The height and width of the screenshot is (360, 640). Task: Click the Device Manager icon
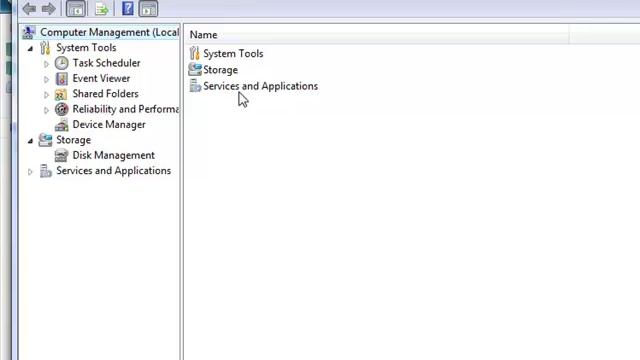tap(62, 125)
